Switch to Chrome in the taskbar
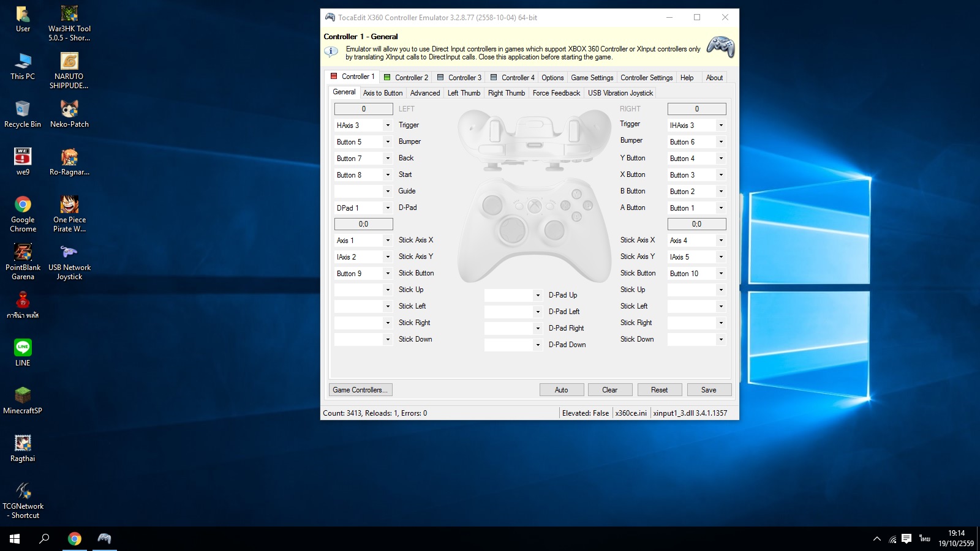The width and height of the screenshot is (980, 551). coord(75,539)
